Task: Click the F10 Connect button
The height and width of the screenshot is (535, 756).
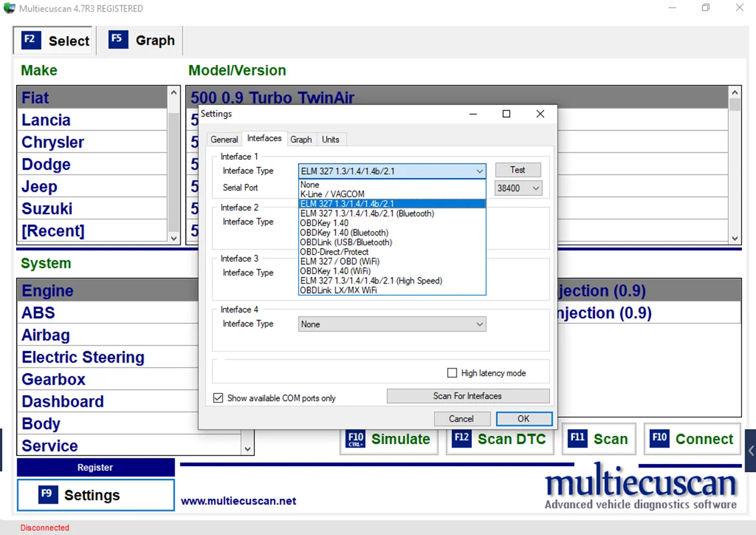Action: pos(692,439)
